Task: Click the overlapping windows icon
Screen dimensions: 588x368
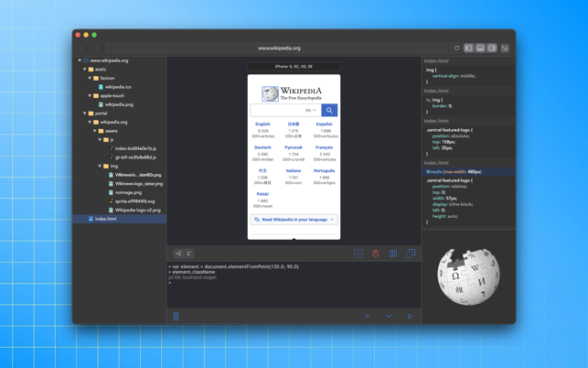Action: pos(411,254)
